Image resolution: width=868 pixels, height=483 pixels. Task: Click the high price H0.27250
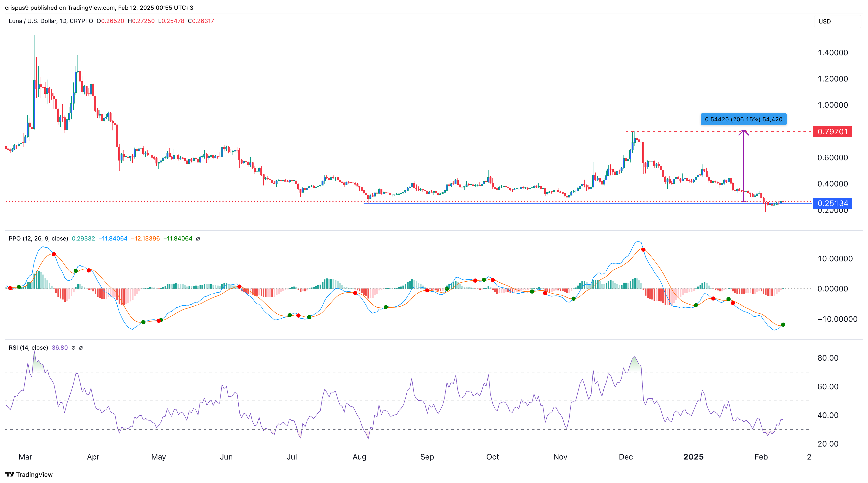pos(141,21)
